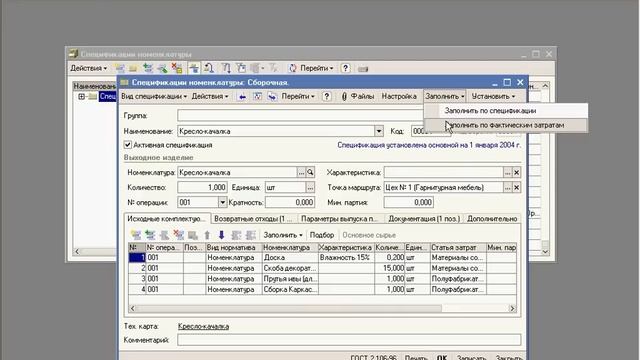Click the sort ascending icon in components toolbar
Image resolution: width=640 pixels, height=360 pixels.
[x=236, y=235]
